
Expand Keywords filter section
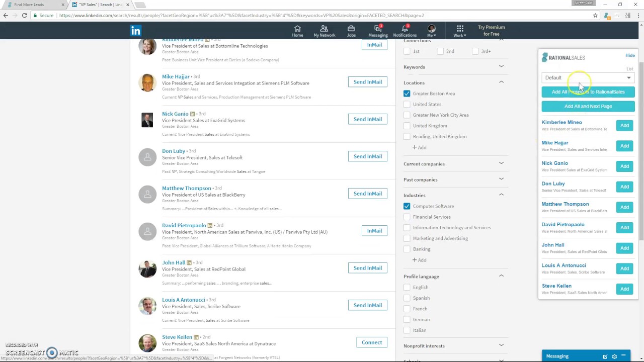(501, 66)
